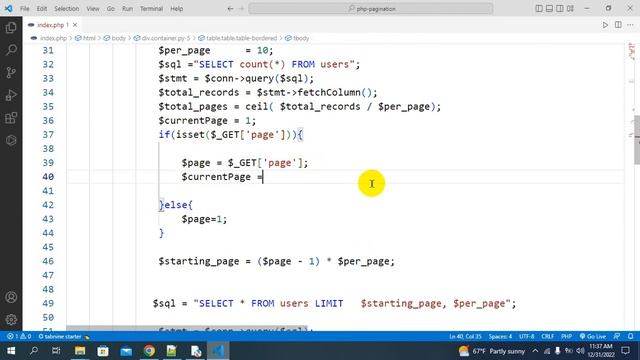Screen dimensions: 640x360
Task: Toggle primary side bar layout icon
Action: pos(539,9)
